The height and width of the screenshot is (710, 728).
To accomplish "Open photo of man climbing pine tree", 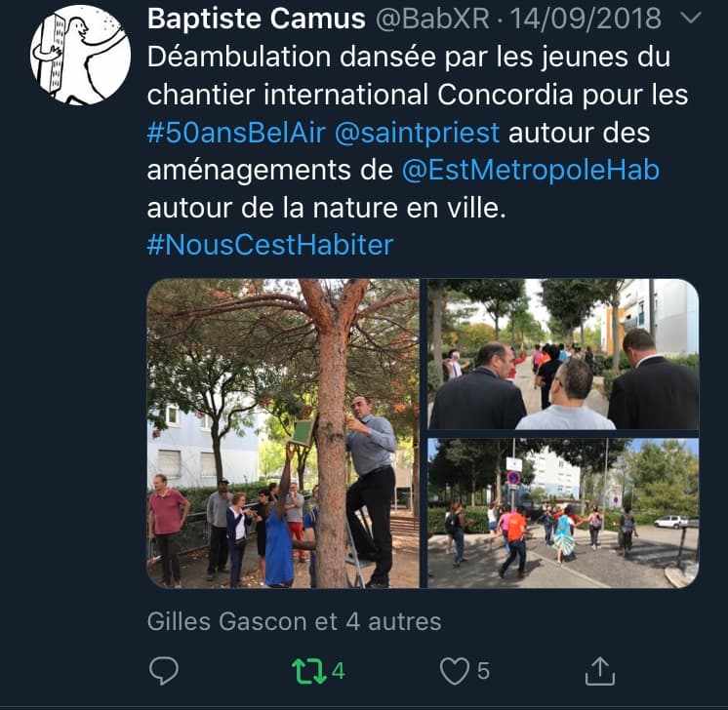I will tap(283, 433).
